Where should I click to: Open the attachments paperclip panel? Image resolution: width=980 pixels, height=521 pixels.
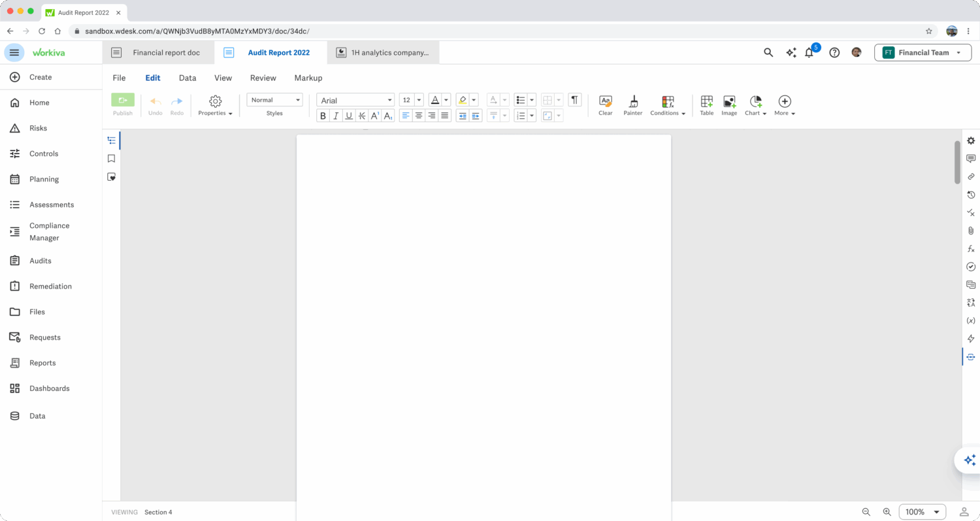coord(971,230)
